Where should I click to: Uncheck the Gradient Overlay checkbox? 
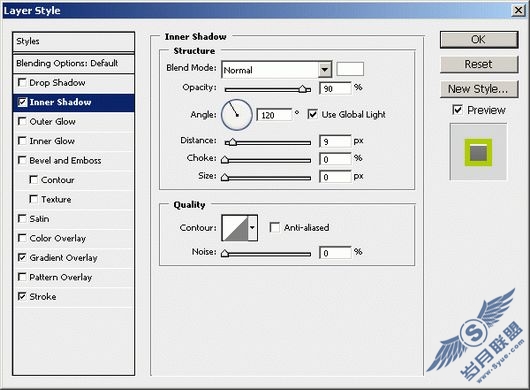[x=22, y=258]
